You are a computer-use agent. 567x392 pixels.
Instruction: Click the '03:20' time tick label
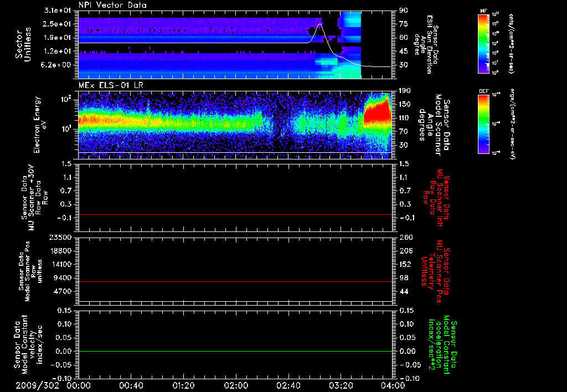tap(341, 385)
